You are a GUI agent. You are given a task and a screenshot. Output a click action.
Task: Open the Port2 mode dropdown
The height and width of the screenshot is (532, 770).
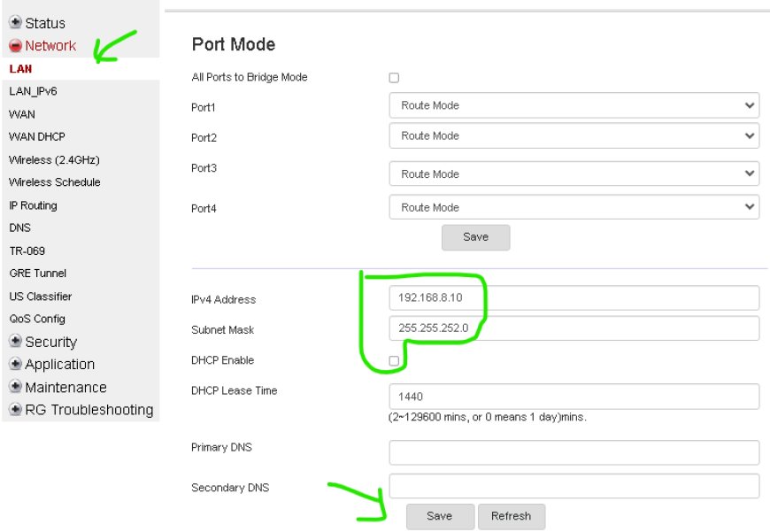coord(574,135)
